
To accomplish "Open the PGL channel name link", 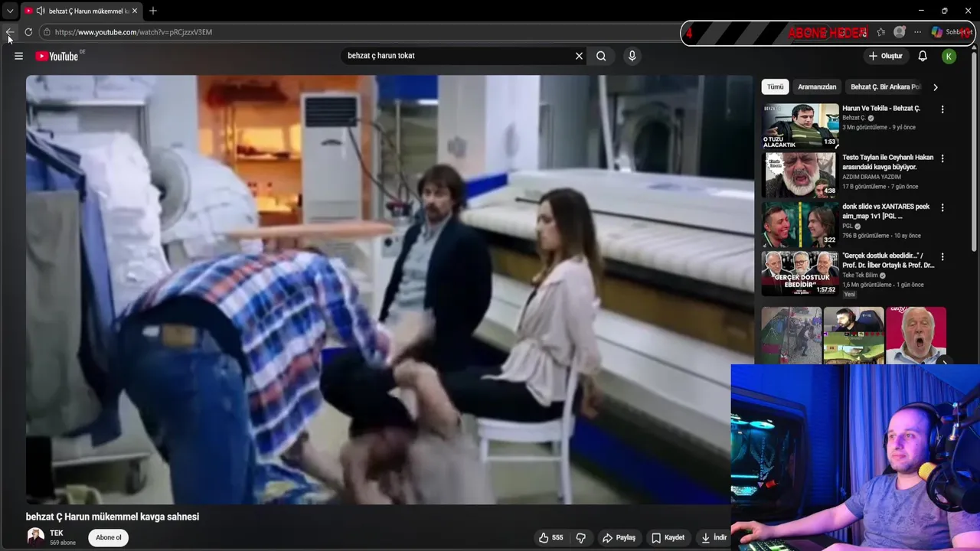I will click(848, 227).
